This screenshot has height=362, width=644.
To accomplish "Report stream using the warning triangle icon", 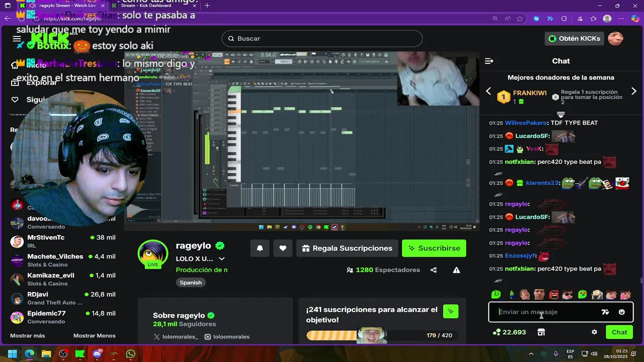I will click(456, 270).
